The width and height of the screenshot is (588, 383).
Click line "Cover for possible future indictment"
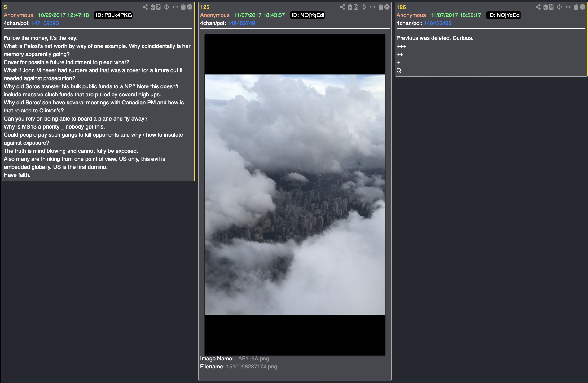(66, 62)
